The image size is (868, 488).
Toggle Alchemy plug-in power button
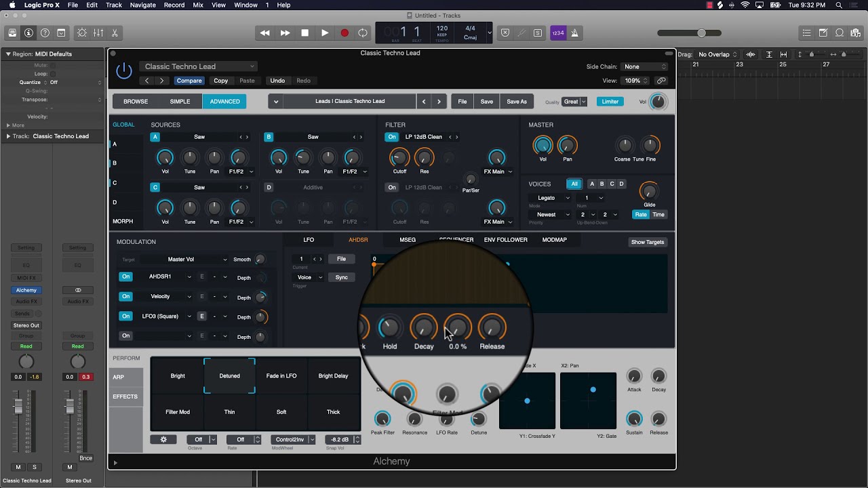(x=124, y=70)
